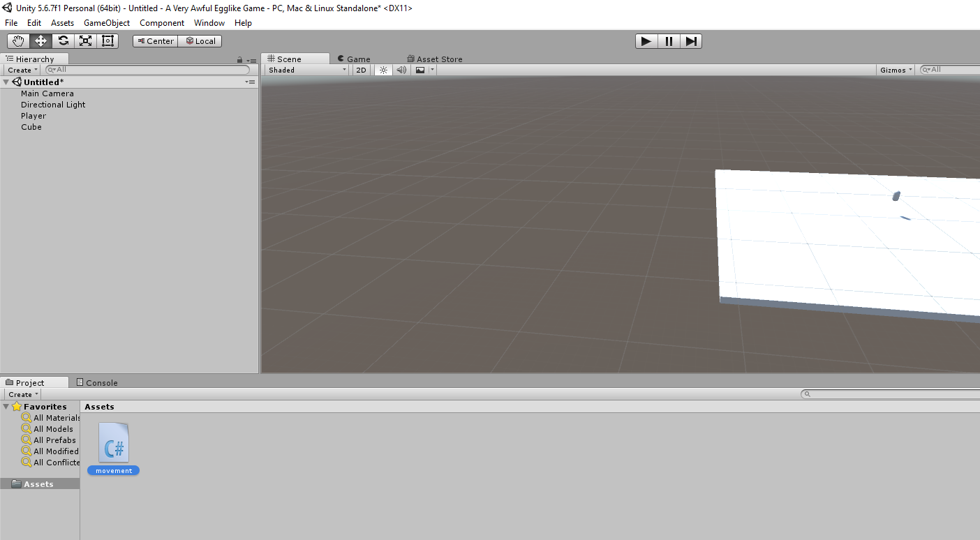Toggle Scene view image effects
The width and height of the screenshot is (980, 540).
(420, 70)
